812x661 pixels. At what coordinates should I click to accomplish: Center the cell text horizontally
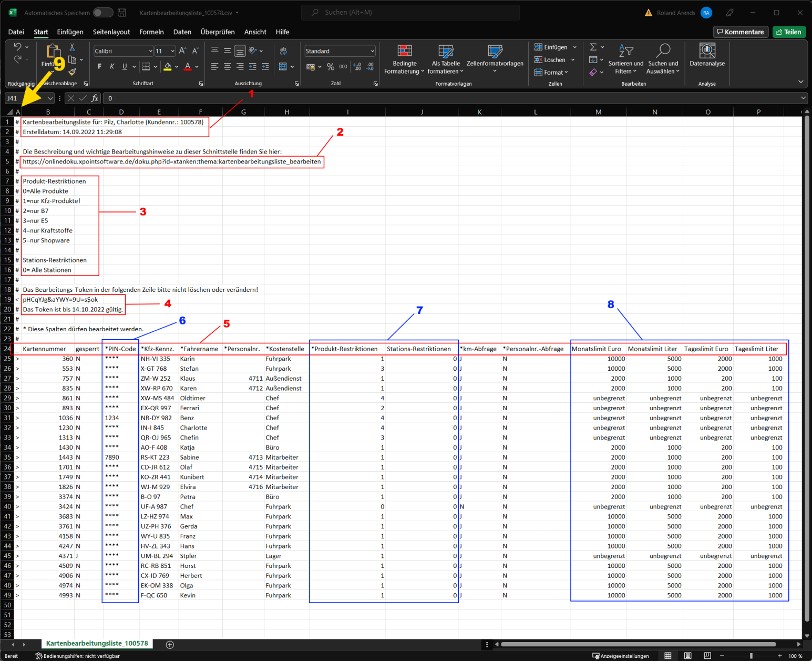click(227, 66)
